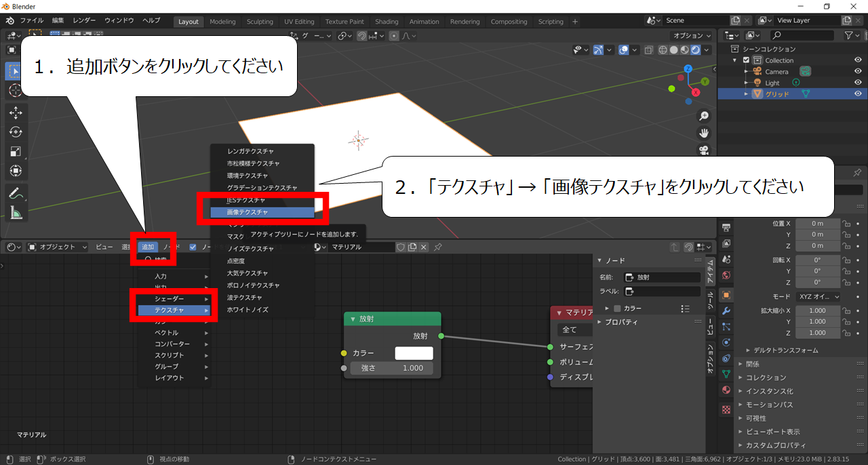The height and width of the screenshot is (465, 868).
Task: Toggle lock on Location X
Action: pyautogui.click(x=846, y=224)
